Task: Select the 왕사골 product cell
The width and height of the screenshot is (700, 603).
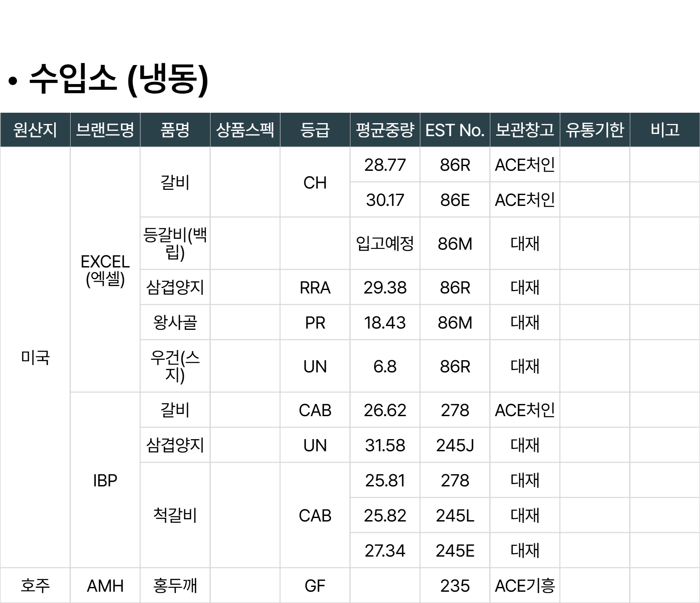Action: tap(175, 323)
